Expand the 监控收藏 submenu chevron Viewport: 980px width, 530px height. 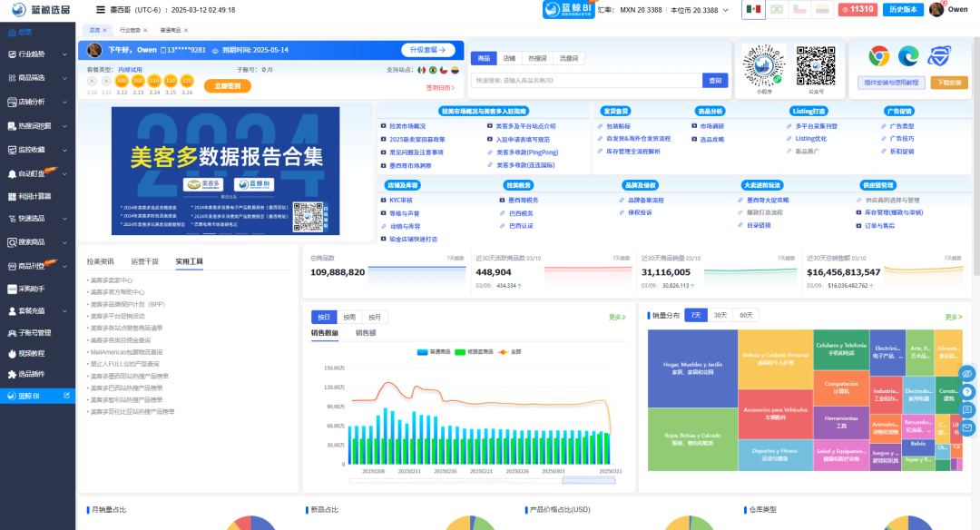[64, 150]
